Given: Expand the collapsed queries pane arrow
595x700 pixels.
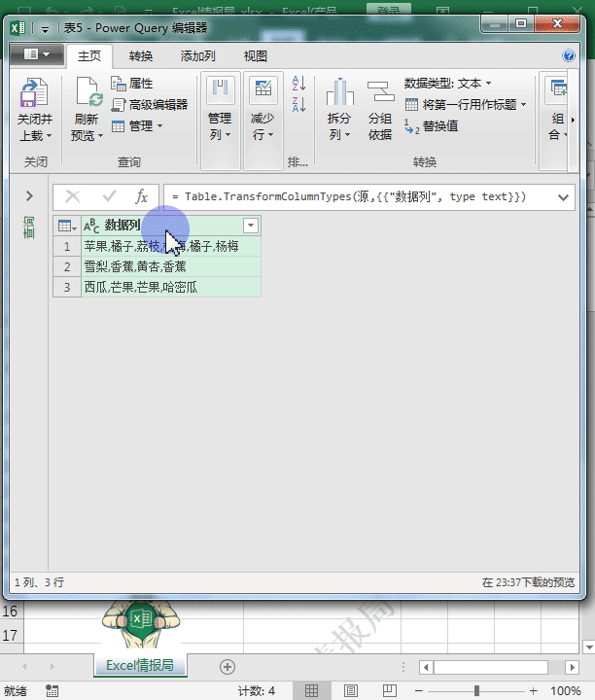Looking at the screenshot, I should pyautogui.click(x=29, y=196).
